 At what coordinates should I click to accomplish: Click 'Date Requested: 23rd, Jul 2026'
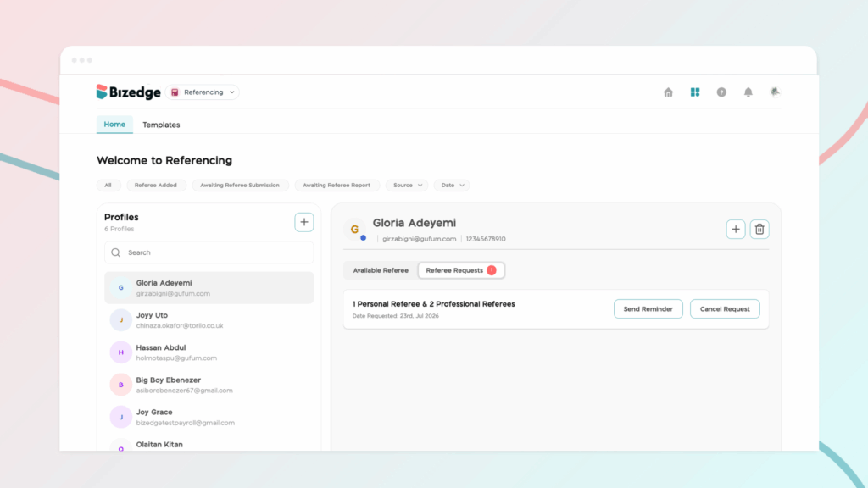[x=395, y=316]
